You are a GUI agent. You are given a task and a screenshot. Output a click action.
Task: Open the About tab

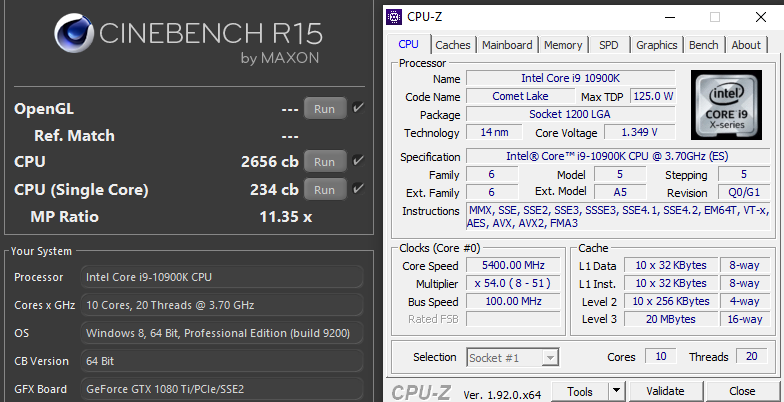pos(746,45)
